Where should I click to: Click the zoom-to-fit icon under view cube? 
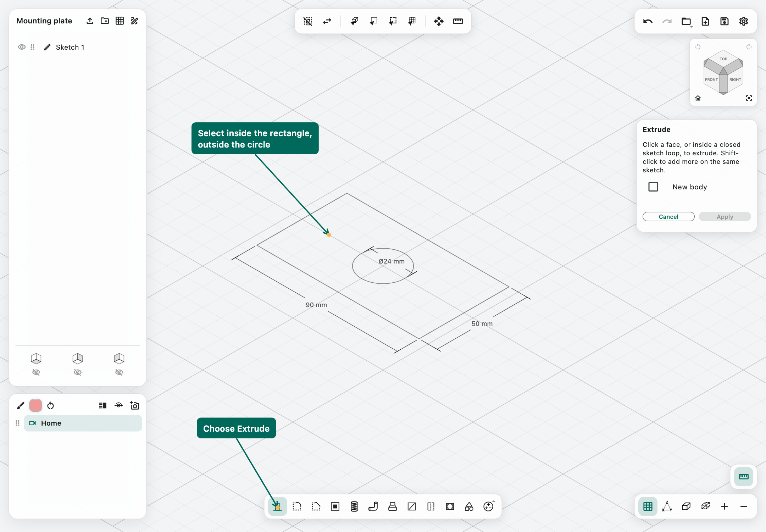(x=749, y=98)
